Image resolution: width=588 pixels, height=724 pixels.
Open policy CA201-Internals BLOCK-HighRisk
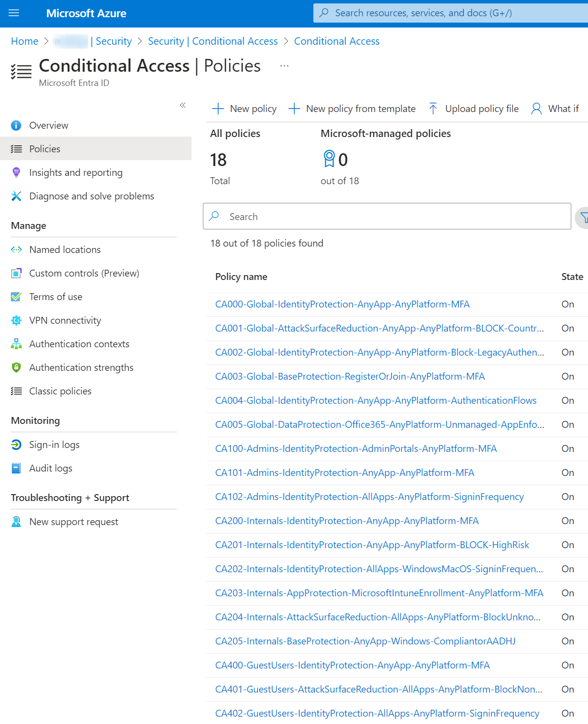[372, 545]
